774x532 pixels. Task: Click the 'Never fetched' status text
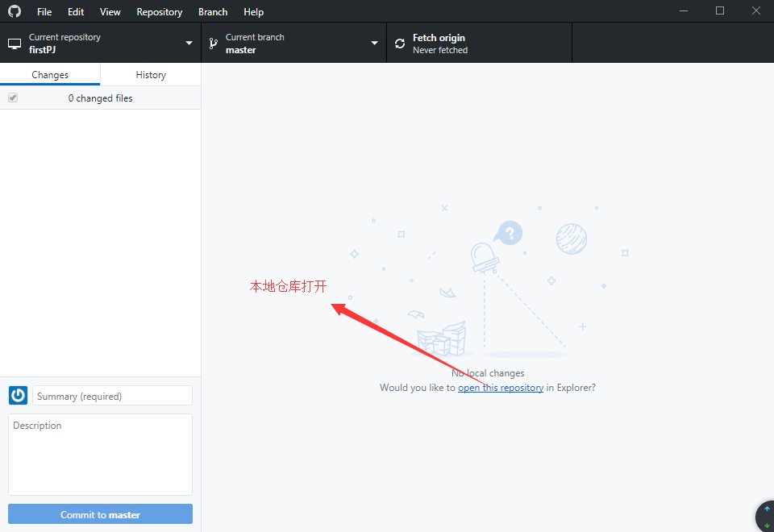point(440,50)
